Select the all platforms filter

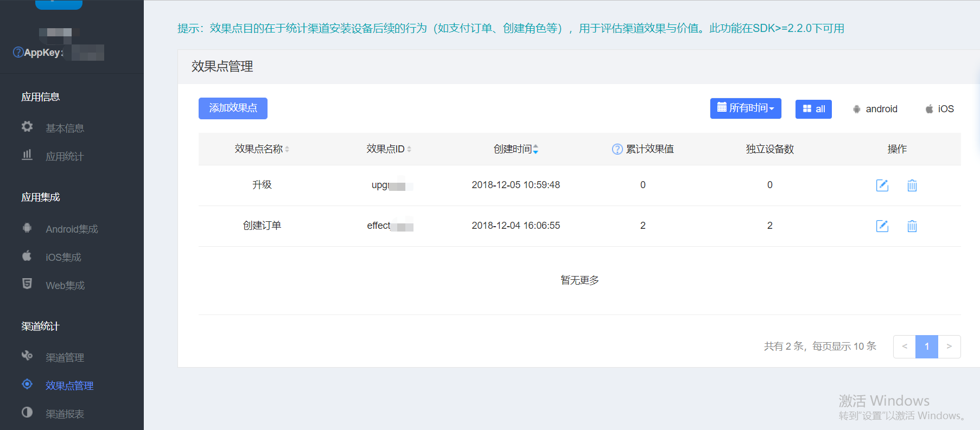(x=813, y=109)
